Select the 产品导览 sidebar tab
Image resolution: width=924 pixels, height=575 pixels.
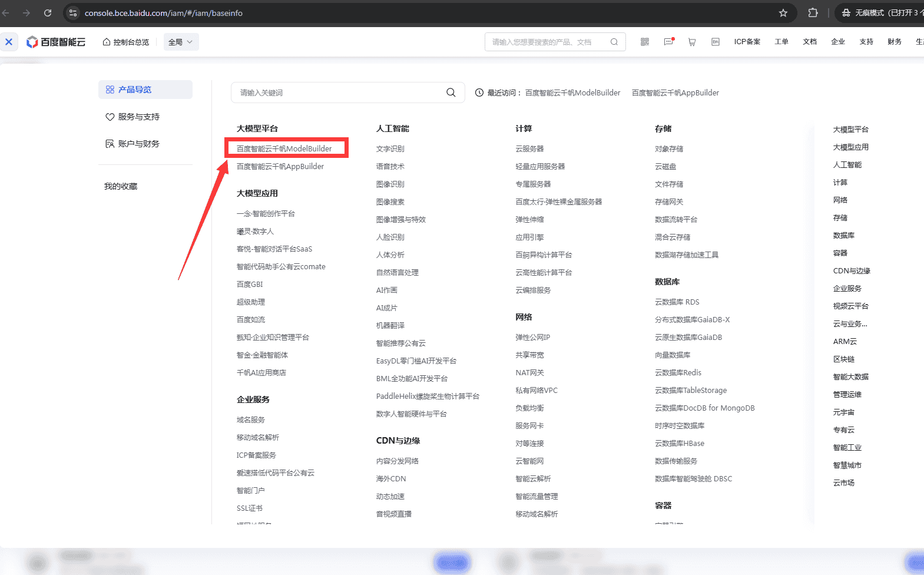click(145, 90)
